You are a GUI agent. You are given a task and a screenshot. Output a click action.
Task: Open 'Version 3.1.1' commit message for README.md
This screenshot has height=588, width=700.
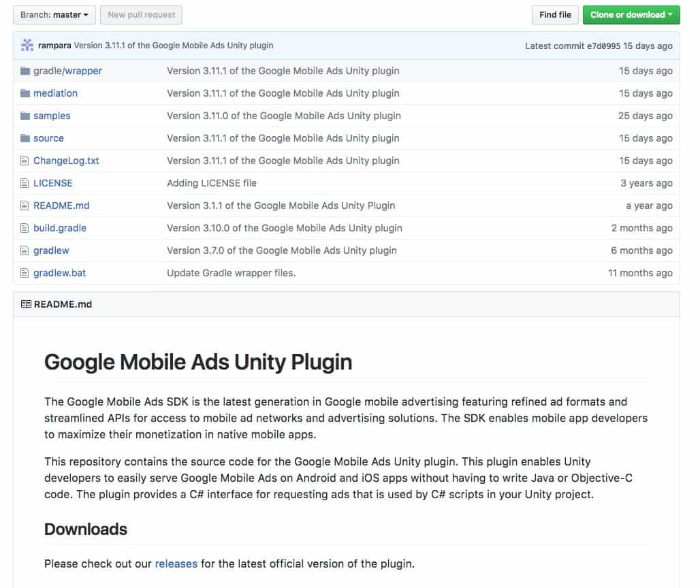(x=281, y=206)
